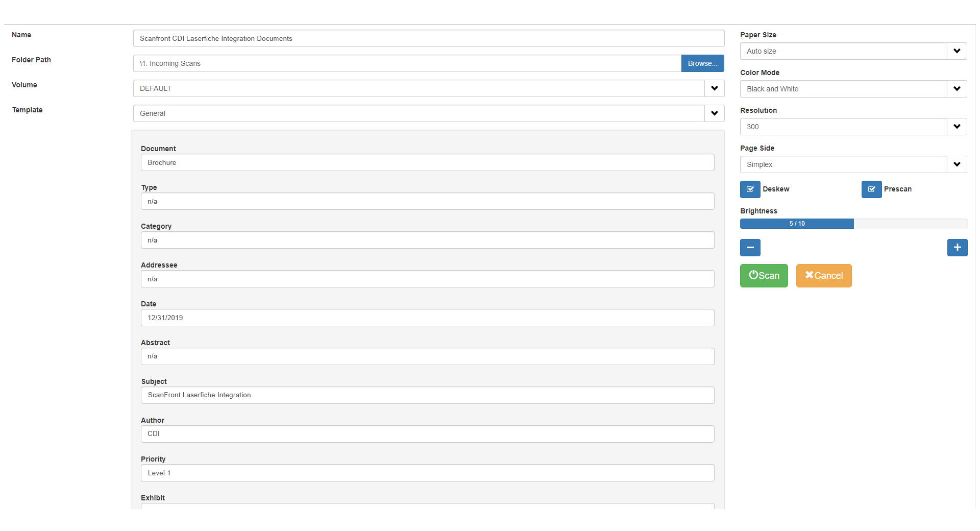
Task: Expand the Paper Size dropdown arrow
Action: click(x=957, y=51)
